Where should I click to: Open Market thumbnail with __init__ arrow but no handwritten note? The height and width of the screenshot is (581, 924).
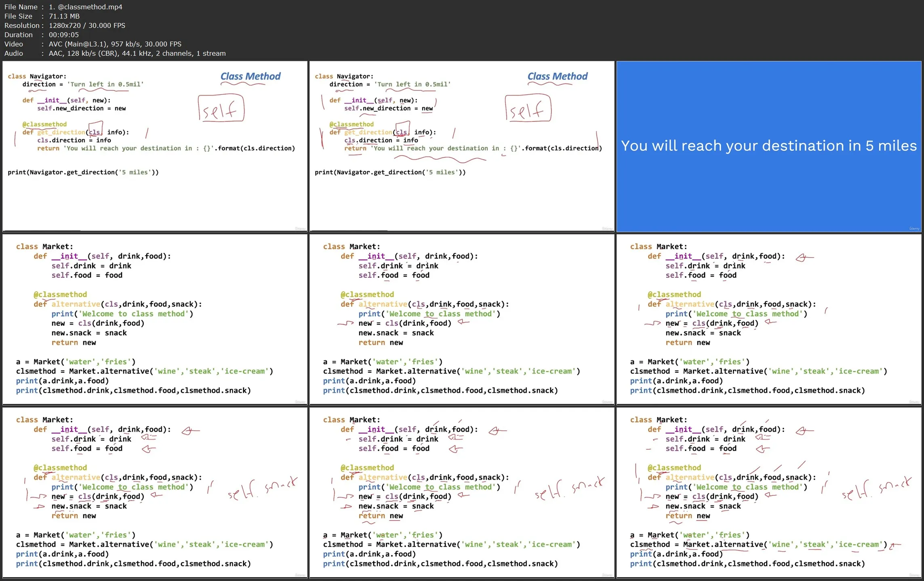(769, 319)
